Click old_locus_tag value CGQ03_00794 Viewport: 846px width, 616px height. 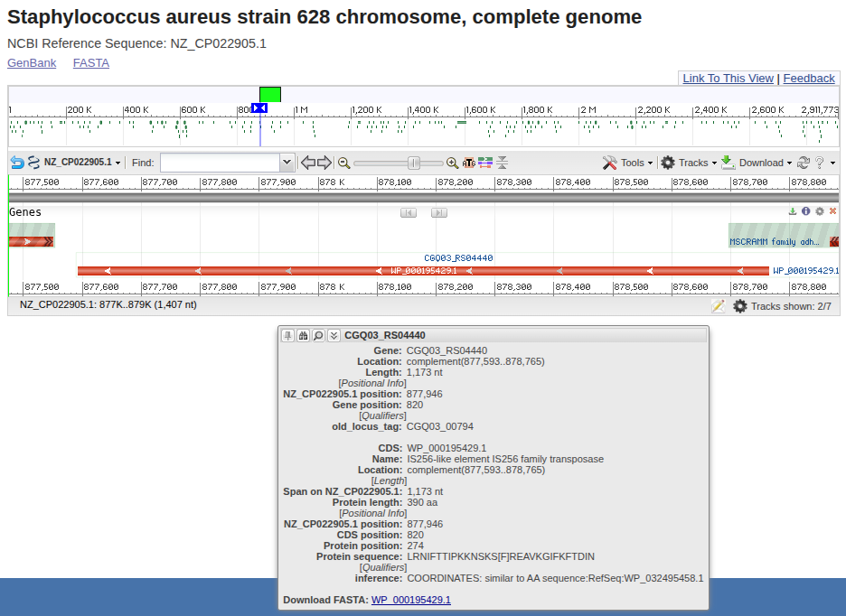pos(440,426)
